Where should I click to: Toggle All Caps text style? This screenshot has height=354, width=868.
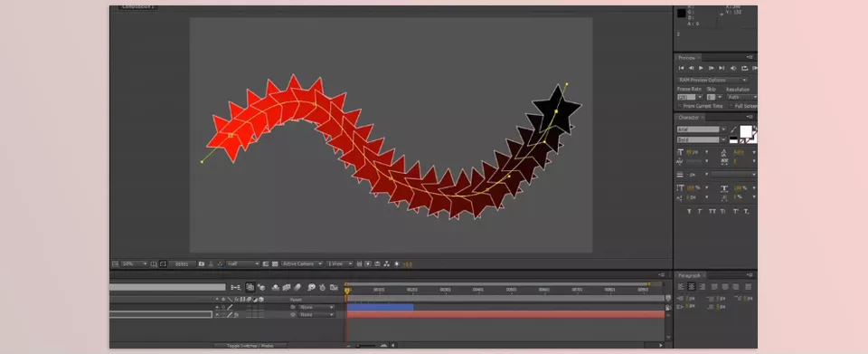click(x=712, y=211)
